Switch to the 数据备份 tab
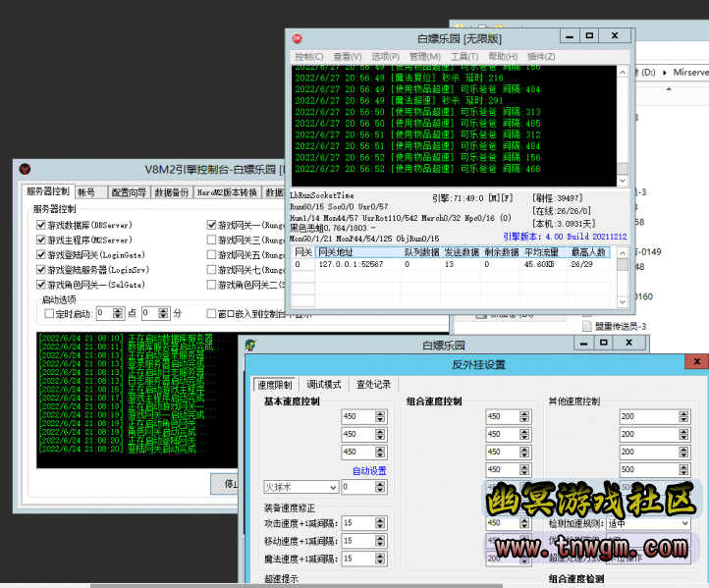 172,192
